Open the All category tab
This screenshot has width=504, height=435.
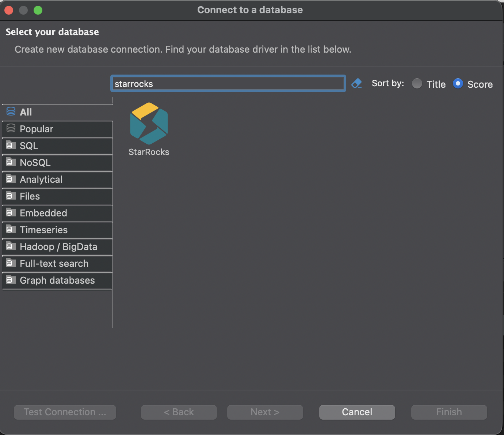click(x=57, y=112)
